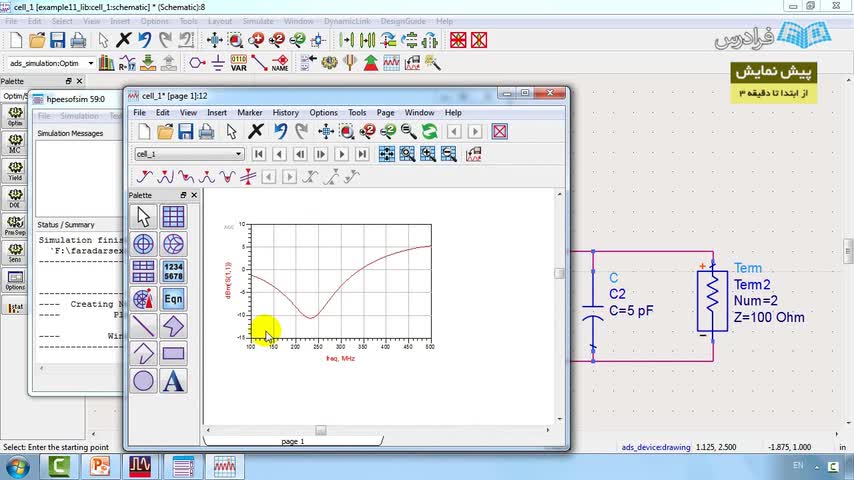Switch to data display taskbar icon
This screenshot has width=854, height=480.
click(224, 467)
